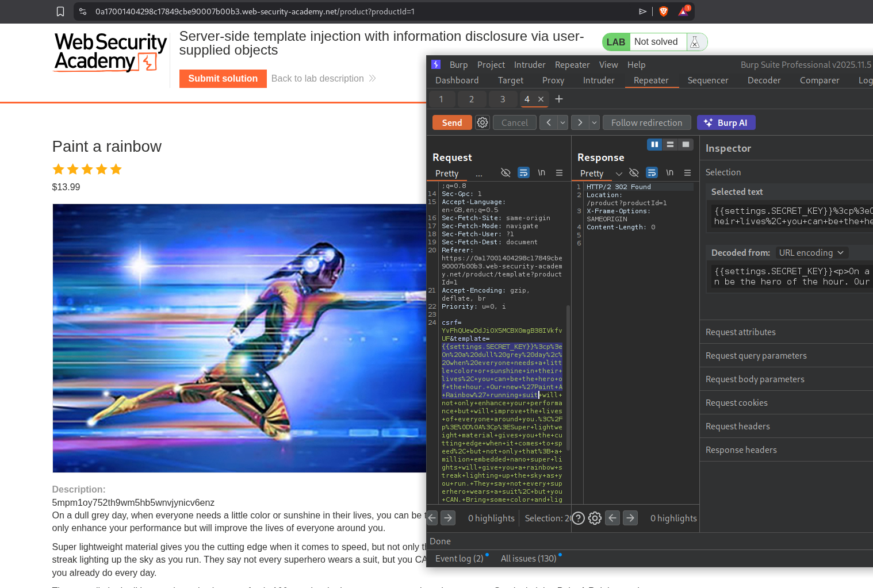
Task: Click the Follow redirection button
Action: 646,122
